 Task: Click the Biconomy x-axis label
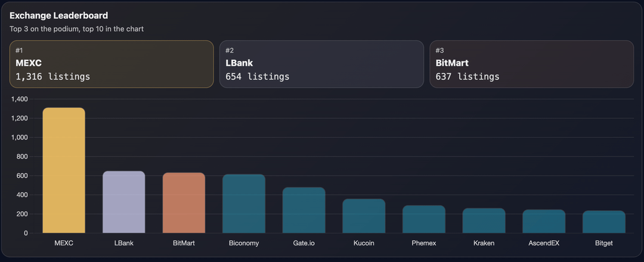pos(244,243)
